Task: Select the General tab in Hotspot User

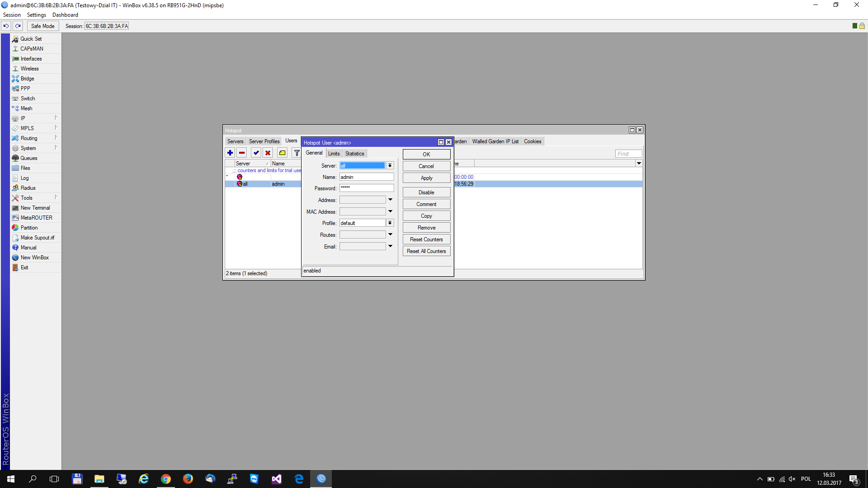Action: (x=314, y=153)
